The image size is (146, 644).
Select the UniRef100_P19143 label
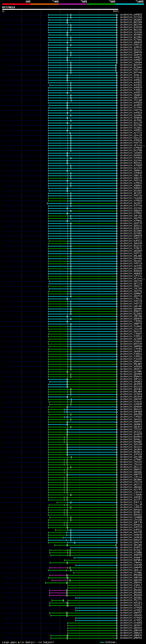point(131,402)
